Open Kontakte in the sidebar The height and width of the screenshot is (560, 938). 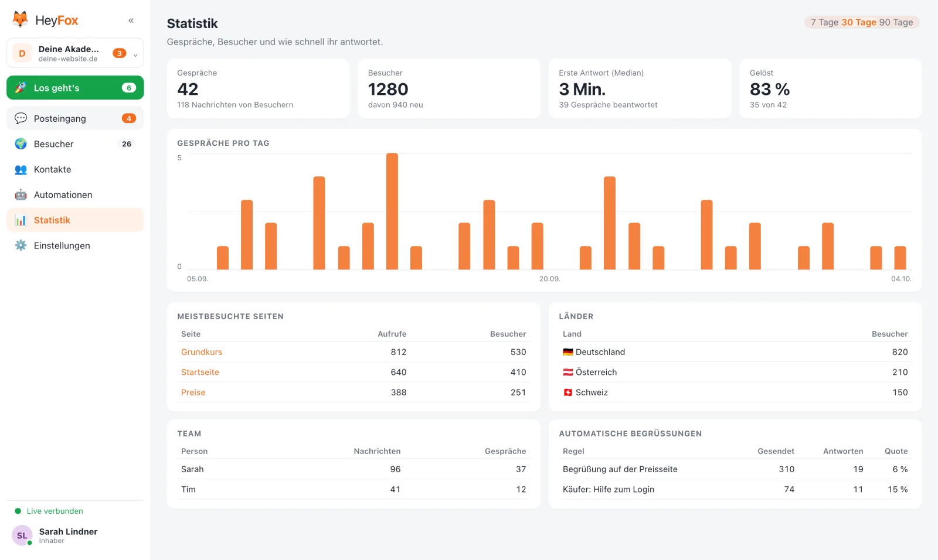75,169
